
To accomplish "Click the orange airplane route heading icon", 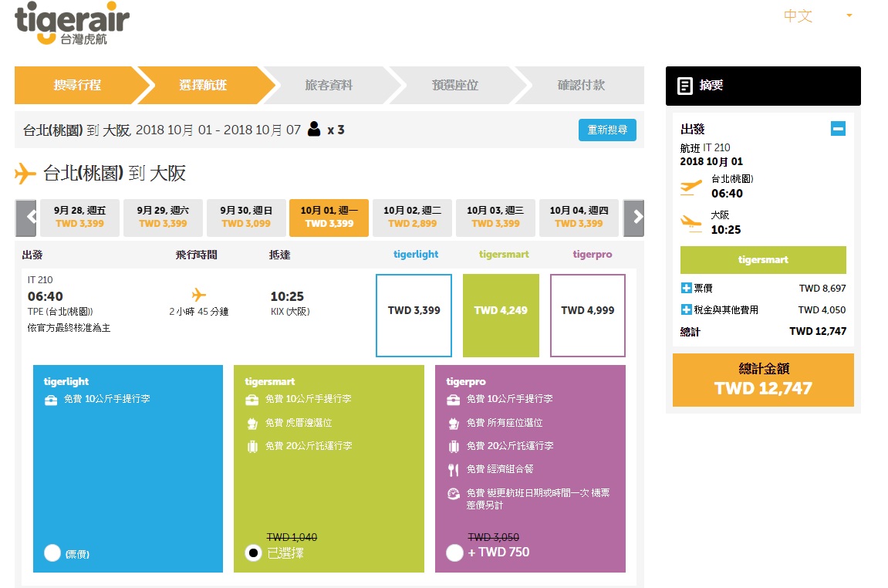I will (25, 174).
